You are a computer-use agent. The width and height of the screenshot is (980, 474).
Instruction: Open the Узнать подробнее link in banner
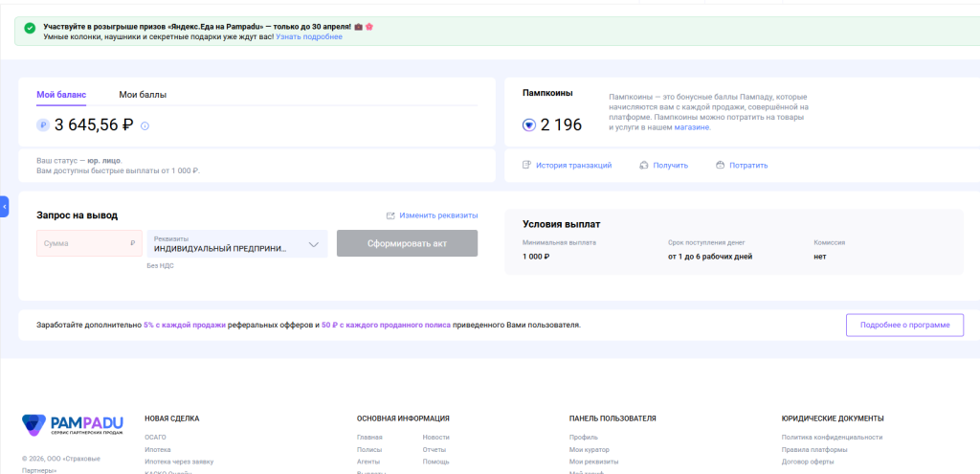[309, 37]
